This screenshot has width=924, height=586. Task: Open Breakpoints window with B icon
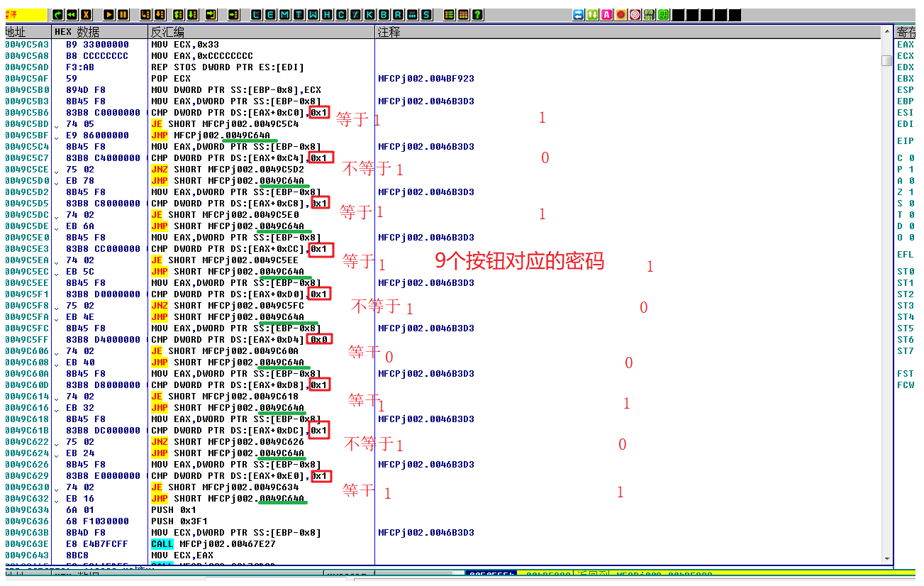coord(384,14)
